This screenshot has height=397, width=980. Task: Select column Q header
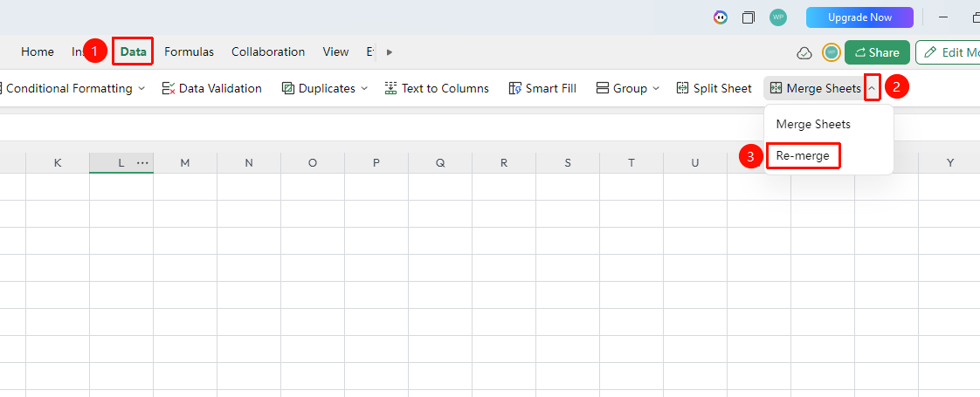440,163
